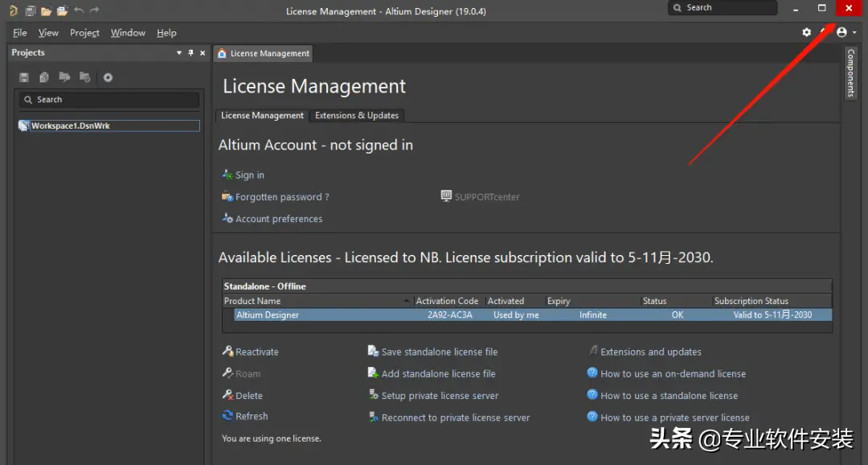Click the Undo arrow in the title bar
The height and width of the screenshot is (465, 868).
(79, 11)
